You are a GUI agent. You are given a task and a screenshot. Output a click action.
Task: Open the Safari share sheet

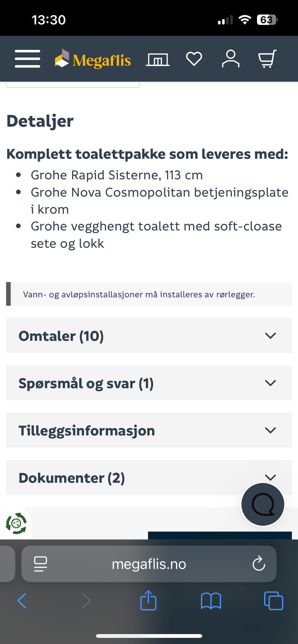pos(148,601)
